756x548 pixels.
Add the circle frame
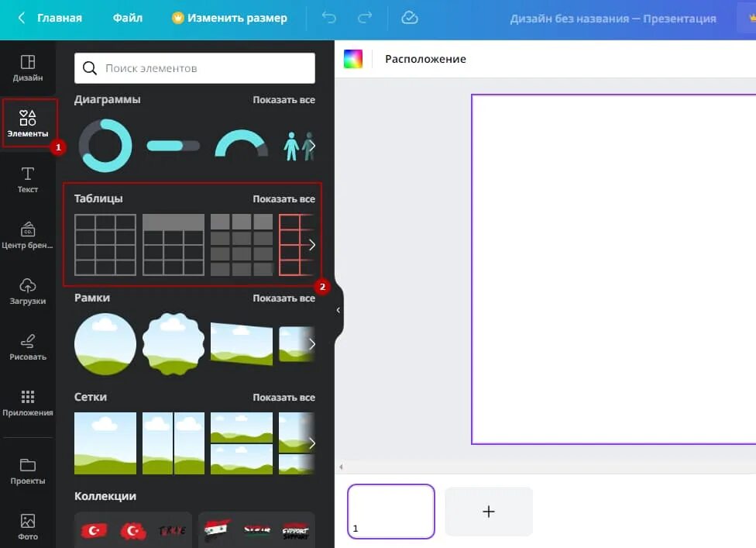click(105, 344)
